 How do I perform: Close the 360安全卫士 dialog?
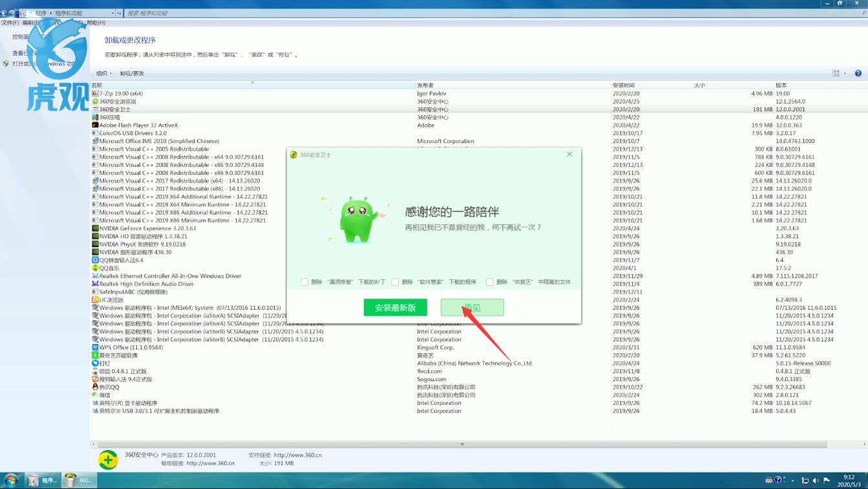click(569, 154)
